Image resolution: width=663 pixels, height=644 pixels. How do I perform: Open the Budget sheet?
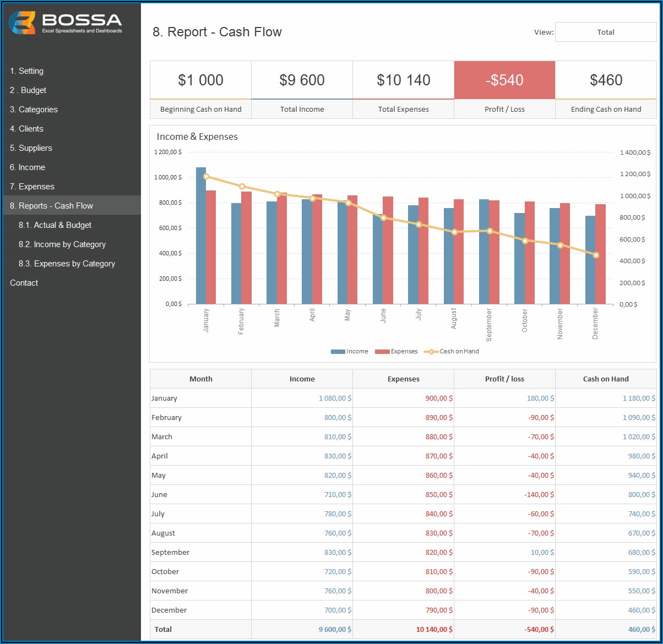[x=28, y=90]
